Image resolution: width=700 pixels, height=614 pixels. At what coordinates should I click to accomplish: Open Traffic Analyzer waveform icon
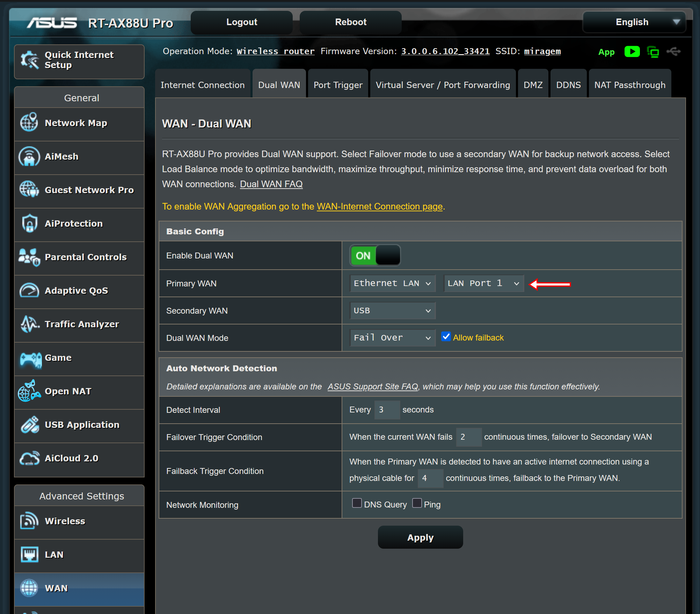(x=29, y=324)
